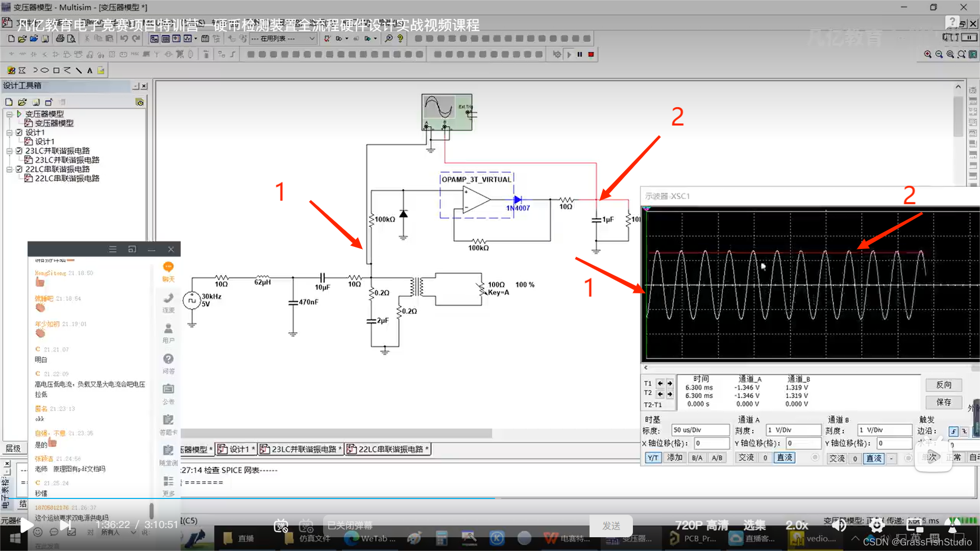Click the Save file toolbar icon

click(x=45, y=39)
